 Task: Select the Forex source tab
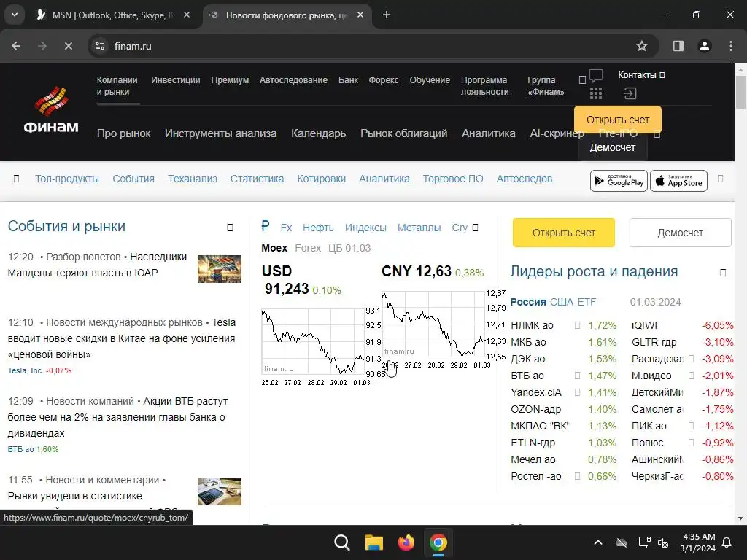pyautogui.click(x=308, y=248)
